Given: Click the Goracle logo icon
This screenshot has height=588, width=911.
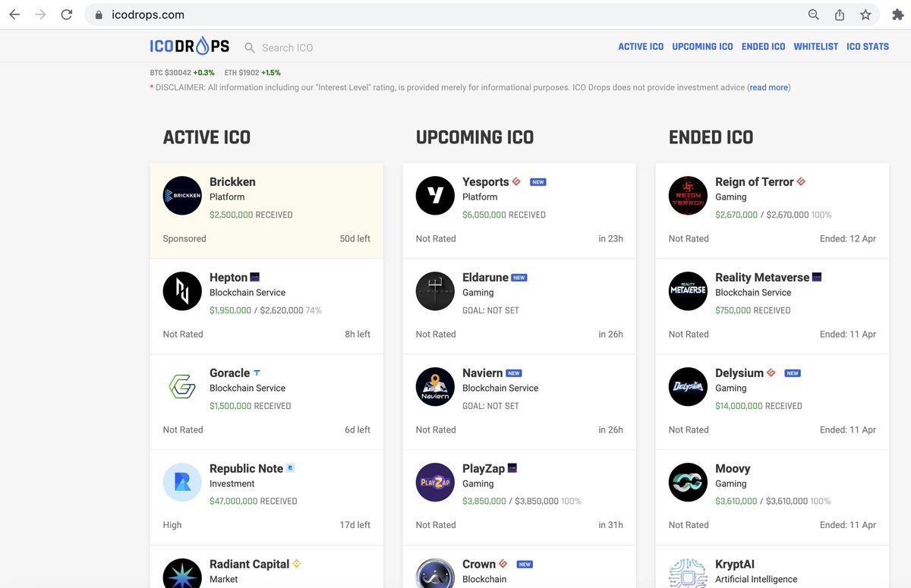Looking at the screenshot, I should 182,387.
